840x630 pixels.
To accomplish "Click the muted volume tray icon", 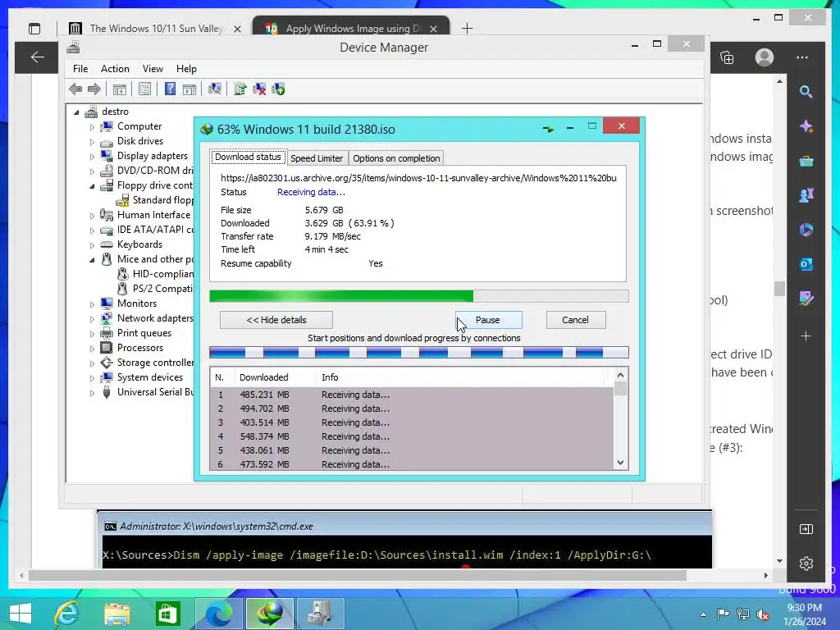I will point(763,614).
